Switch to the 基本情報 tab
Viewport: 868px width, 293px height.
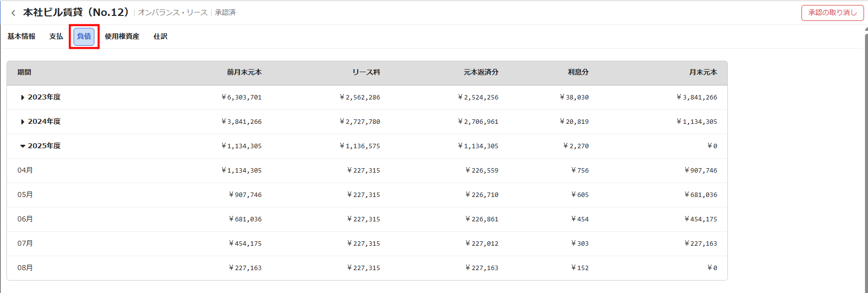[x=21, y=36]
